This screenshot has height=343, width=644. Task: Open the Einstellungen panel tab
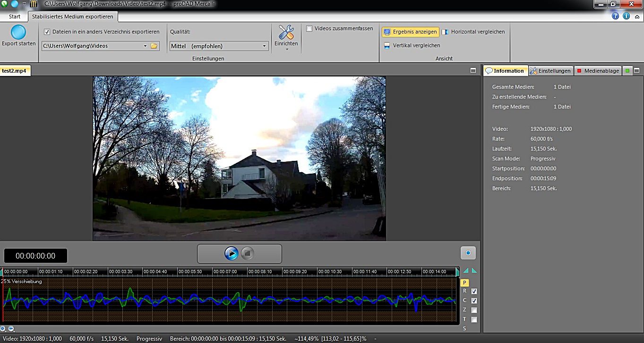click(x=550, y=71)
